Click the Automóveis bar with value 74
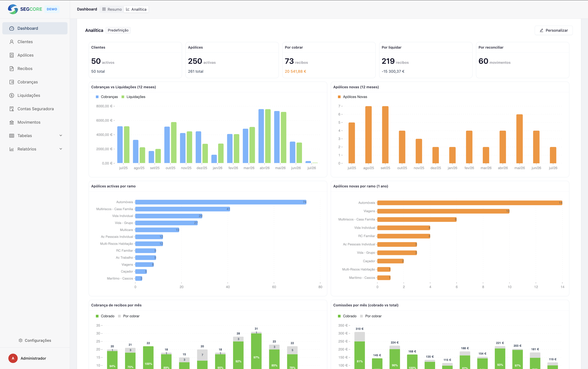The image size is (588, 369). pos(221,202)
